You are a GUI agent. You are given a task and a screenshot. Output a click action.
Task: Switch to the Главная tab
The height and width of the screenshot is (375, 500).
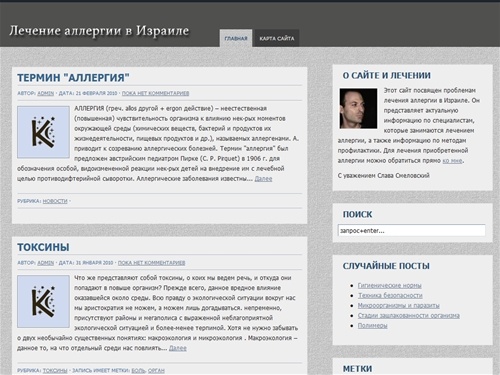click(x=236, y=38)
